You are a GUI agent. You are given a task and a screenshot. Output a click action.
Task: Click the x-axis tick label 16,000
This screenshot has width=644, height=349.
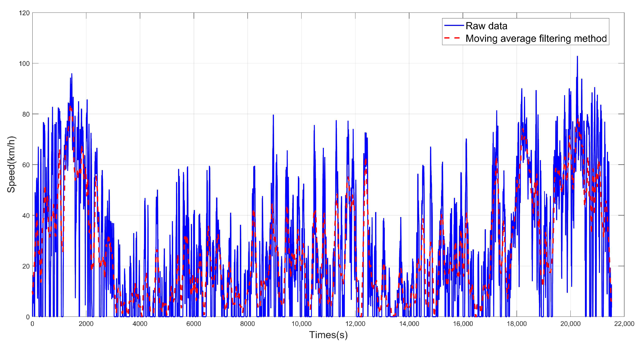coord(463,324)
